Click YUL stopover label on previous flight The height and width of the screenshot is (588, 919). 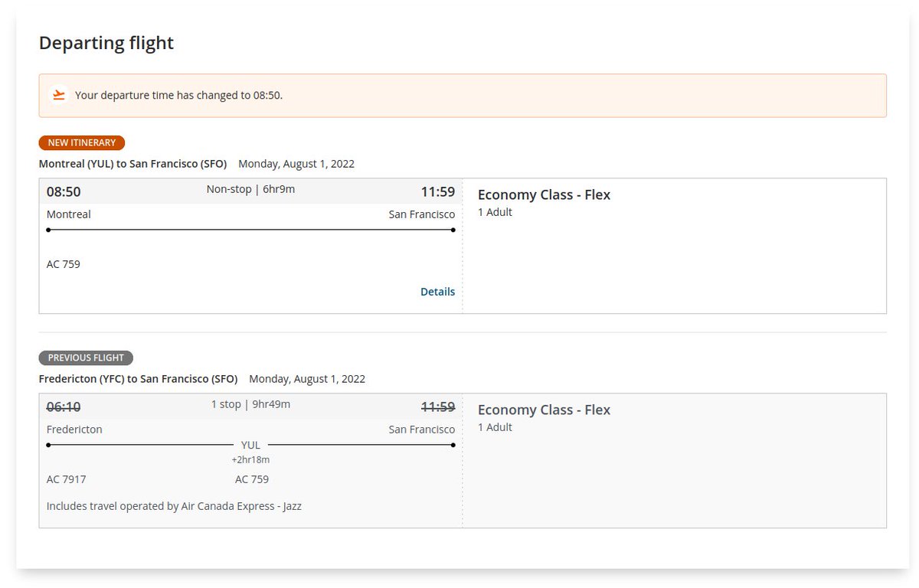[250, 445]
